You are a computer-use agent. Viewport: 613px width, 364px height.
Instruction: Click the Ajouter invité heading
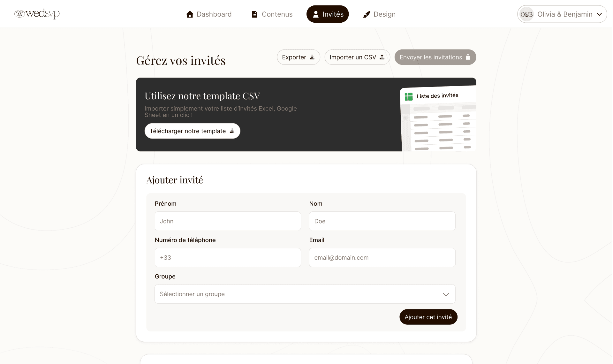(175, 180)
